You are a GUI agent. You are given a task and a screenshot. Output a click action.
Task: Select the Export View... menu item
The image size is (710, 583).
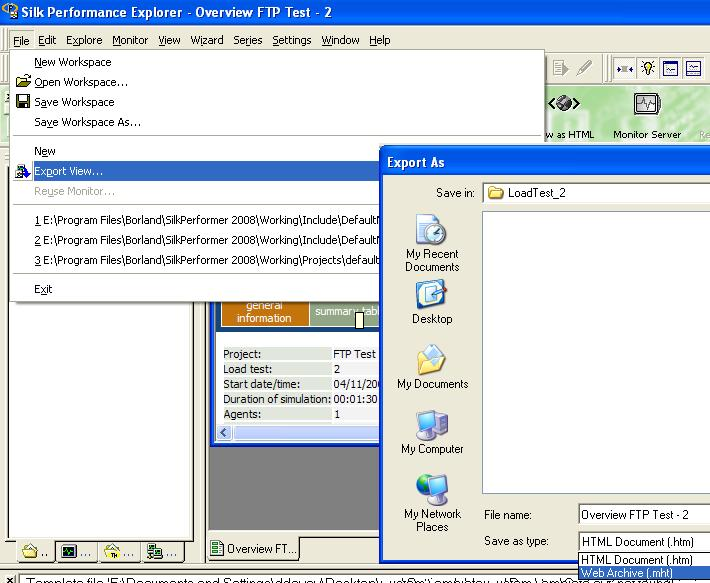(x=206, y=171)
